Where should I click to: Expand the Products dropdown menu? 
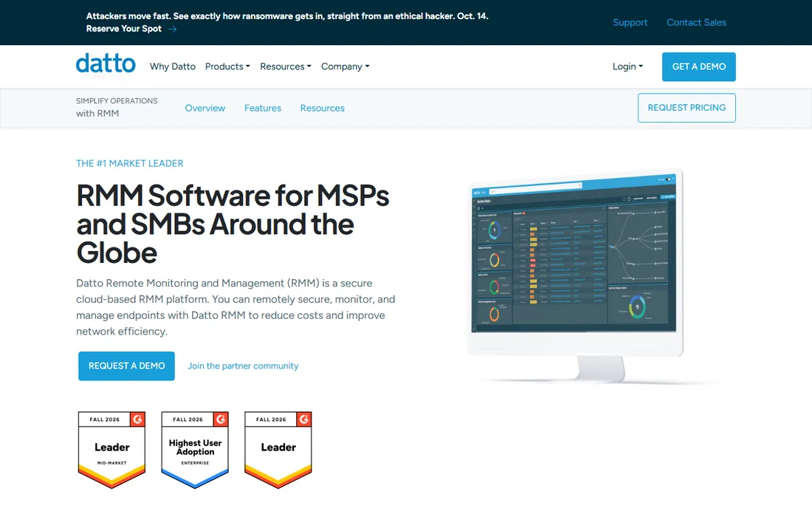(227, 66)
